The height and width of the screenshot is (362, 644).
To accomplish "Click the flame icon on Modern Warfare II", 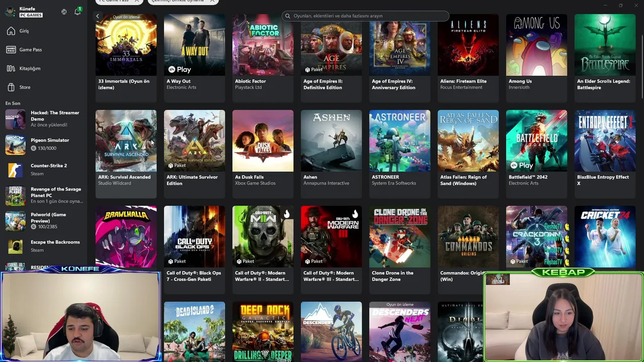I will coord(286,215).
